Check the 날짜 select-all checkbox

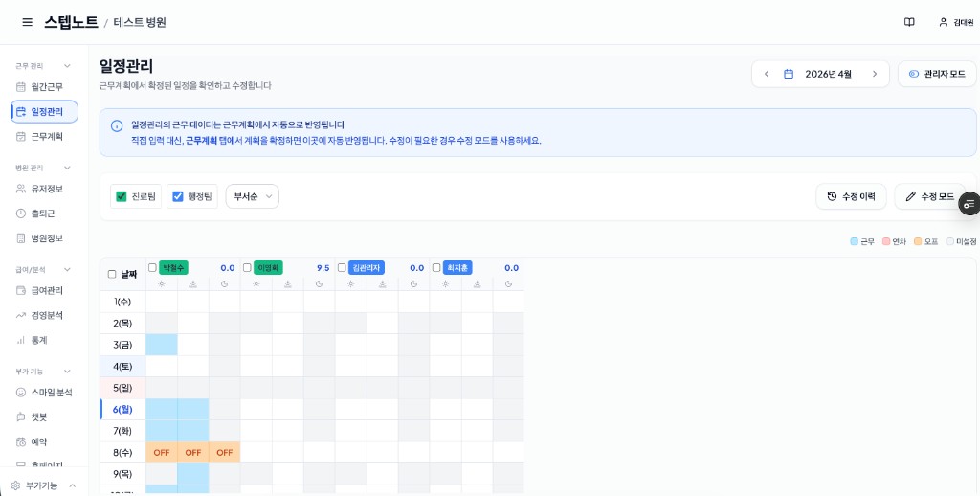(x=112, y=274)
